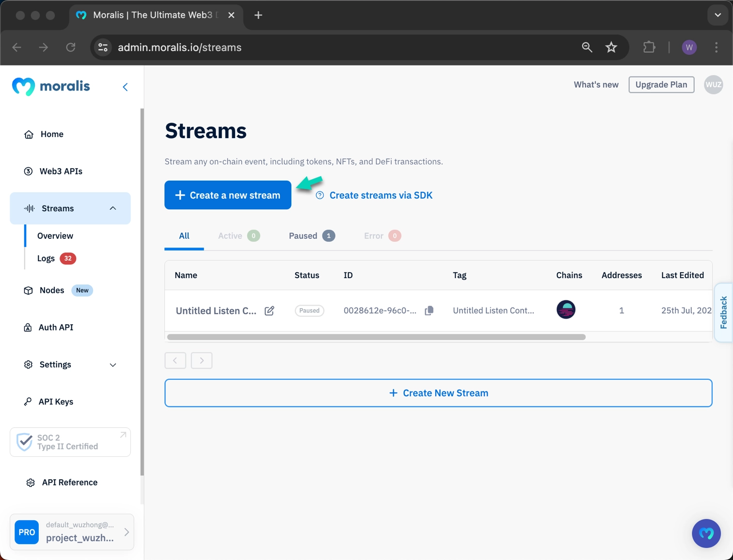Open the browser extensions puzzle icon
Image resolution: width=733 pixels, height=560 pixels.
[x=649, y=47]
